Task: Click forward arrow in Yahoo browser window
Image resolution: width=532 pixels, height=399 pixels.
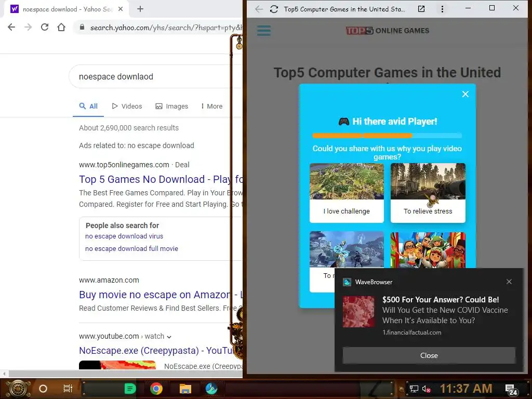Action: coord(28,27)
